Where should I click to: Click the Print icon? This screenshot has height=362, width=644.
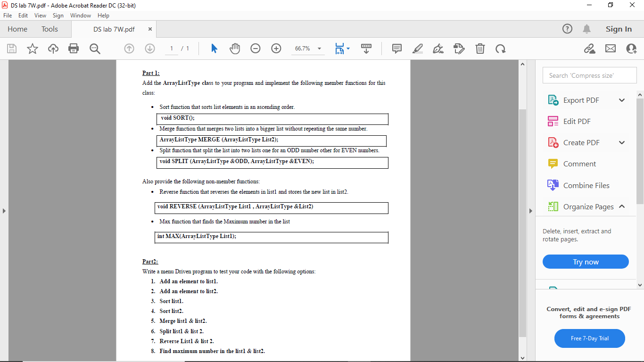[74, 48]
